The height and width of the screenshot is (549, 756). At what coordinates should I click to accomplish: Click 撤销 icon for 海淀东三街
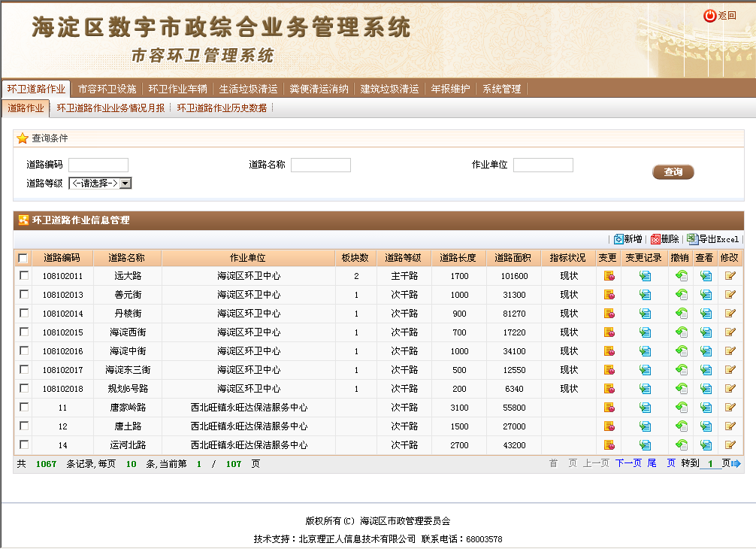682,370
